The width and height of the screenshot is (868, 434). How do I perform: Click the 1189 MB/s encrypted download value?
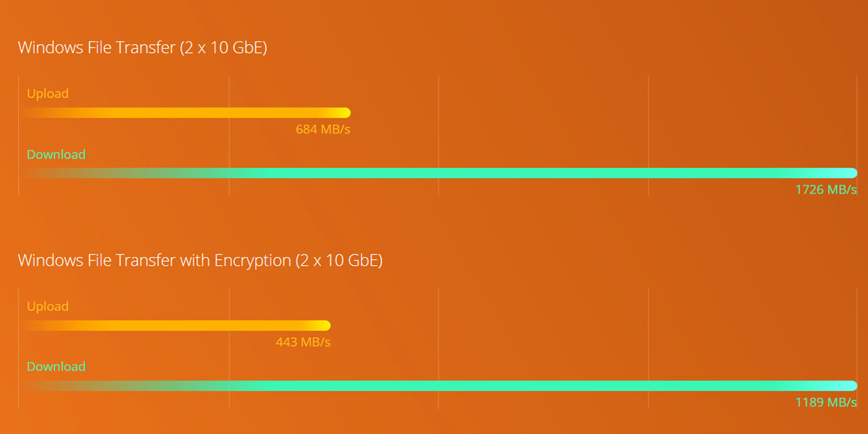826,402
